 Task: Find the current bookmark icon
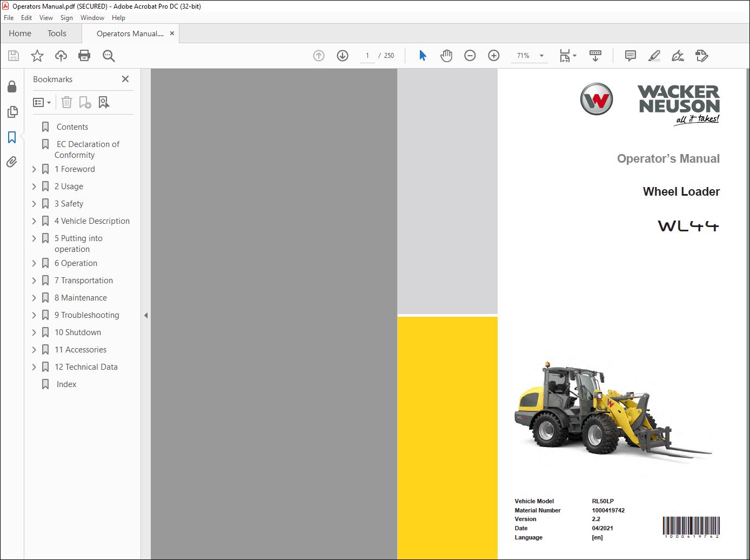(104, 102)
